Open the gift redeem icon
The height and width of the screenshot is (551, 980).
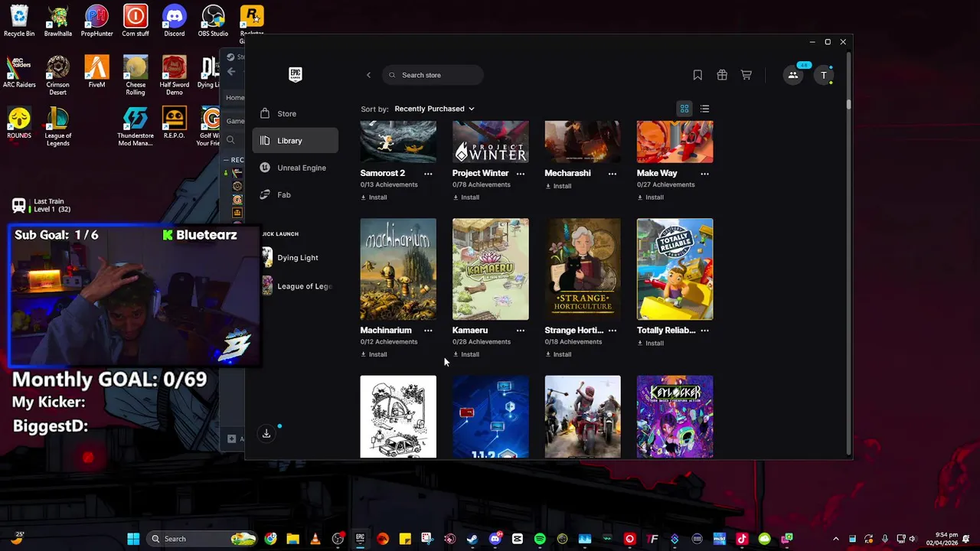pyautogui.click(x=722, y=75)
